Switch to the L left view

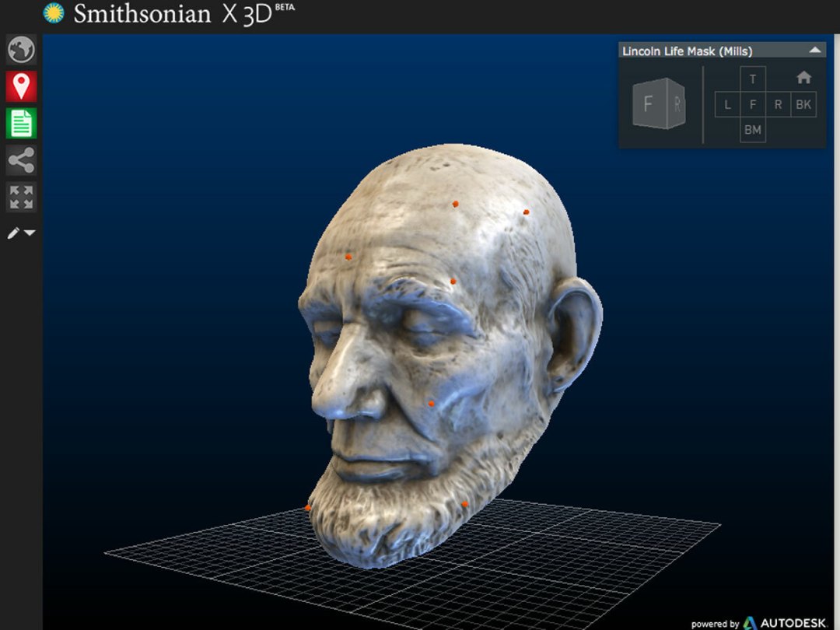(x=727, y=104)
